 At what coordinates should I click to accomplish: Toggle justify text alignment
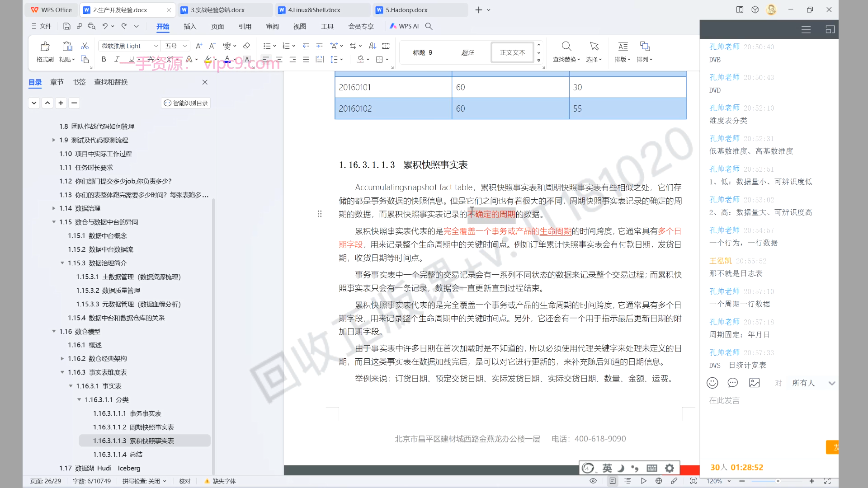(306, 59)
